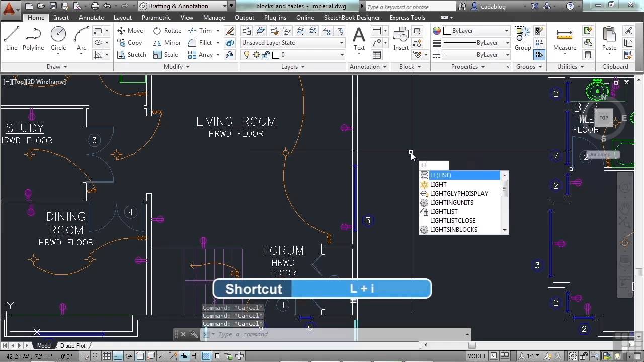Select the Arc tool
This screenshot has width=644, height=362.
click(x=82, y=39)
